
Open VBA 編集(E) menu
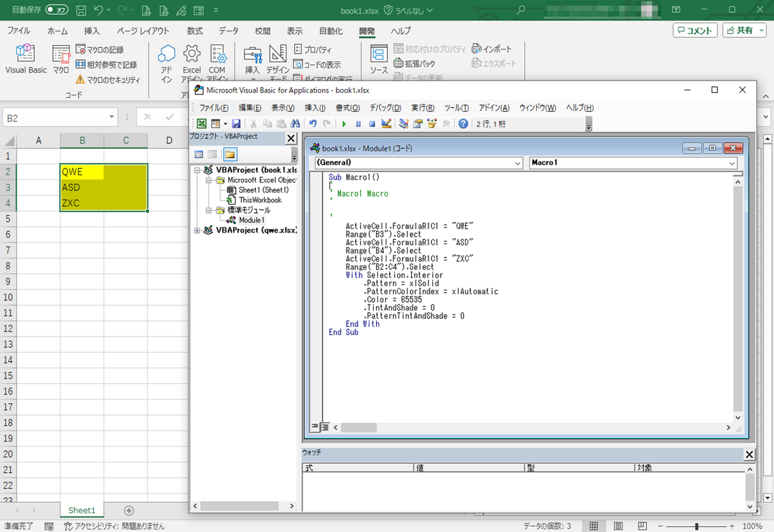click(250, 108)
